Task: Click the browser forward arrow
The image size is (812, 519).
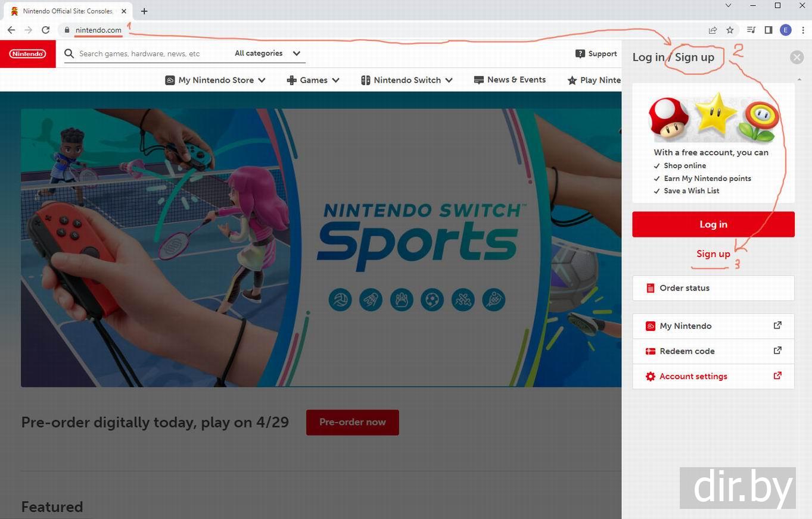Action: pyautogui.click(x=28, y=30)
